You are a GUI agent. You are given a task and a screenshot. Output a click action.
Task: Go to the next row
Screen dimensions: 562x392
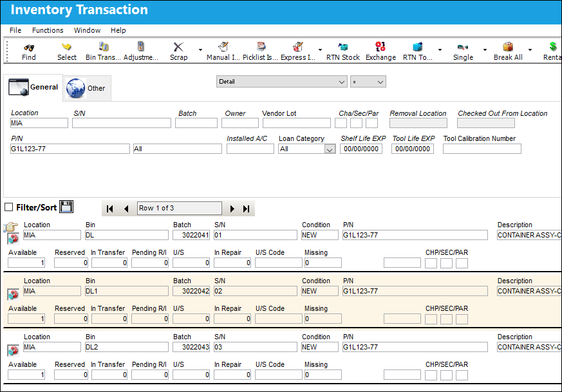232,209
